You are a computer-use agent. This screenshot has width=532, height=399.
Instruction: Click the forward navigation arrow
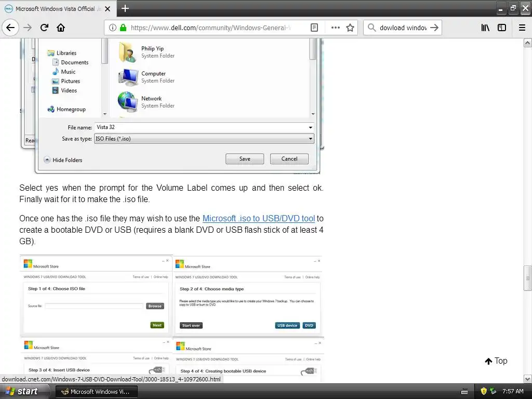pos(28,28)
